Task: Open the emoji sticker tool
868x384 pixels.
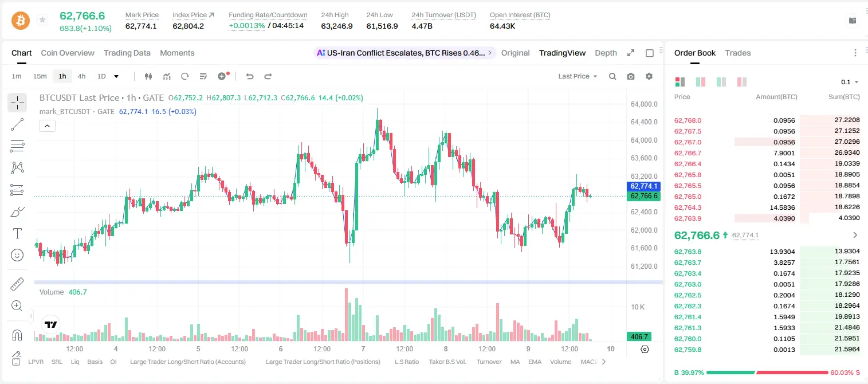Action: (x=17, y=255)
